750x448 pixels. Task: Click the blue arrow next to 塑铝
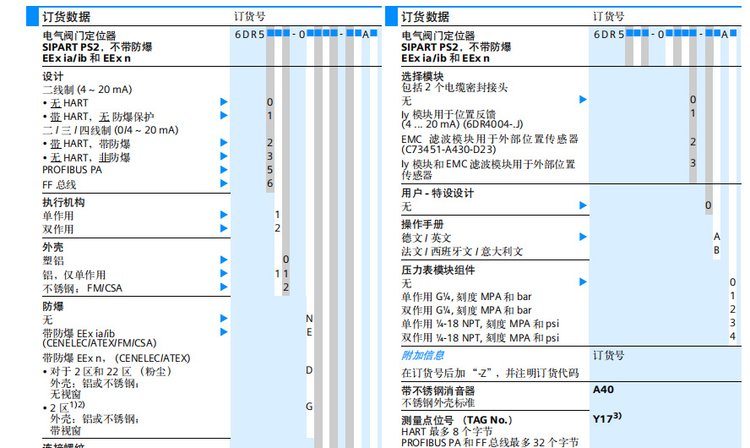[x=224, y=259]
